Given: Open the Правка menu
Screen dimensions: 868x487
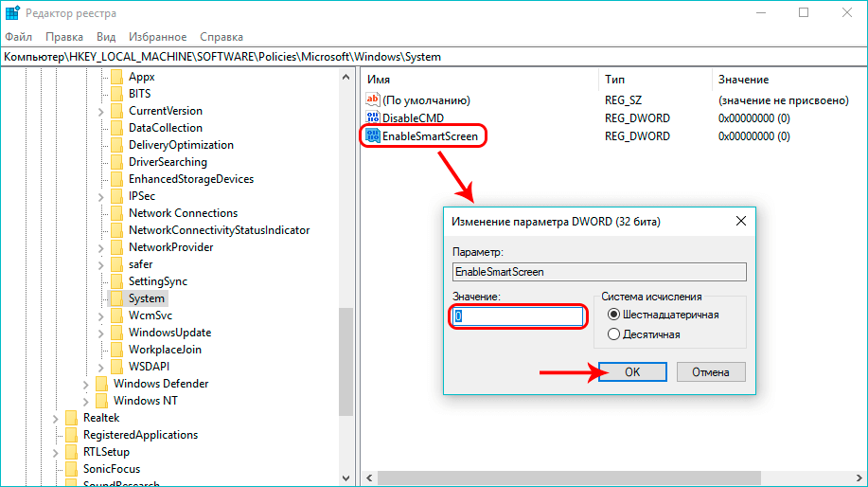Looking at the screenshot, I should (64, 37).
